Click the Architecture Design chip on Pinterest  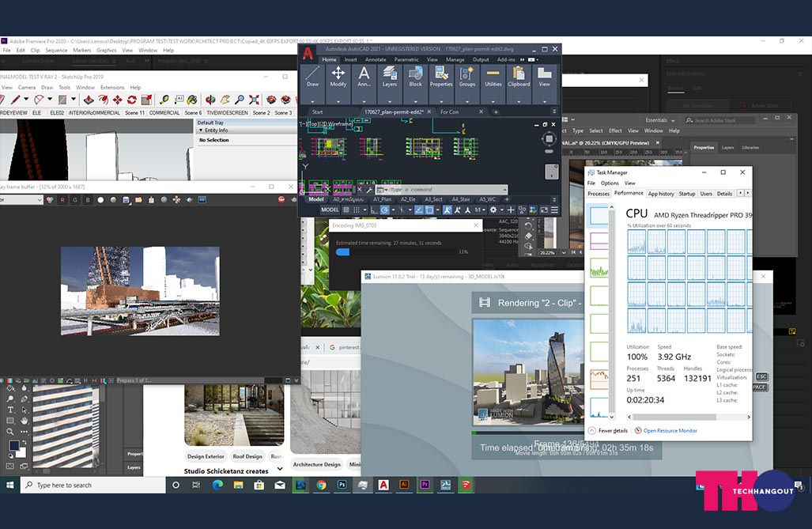coord(316,464)
